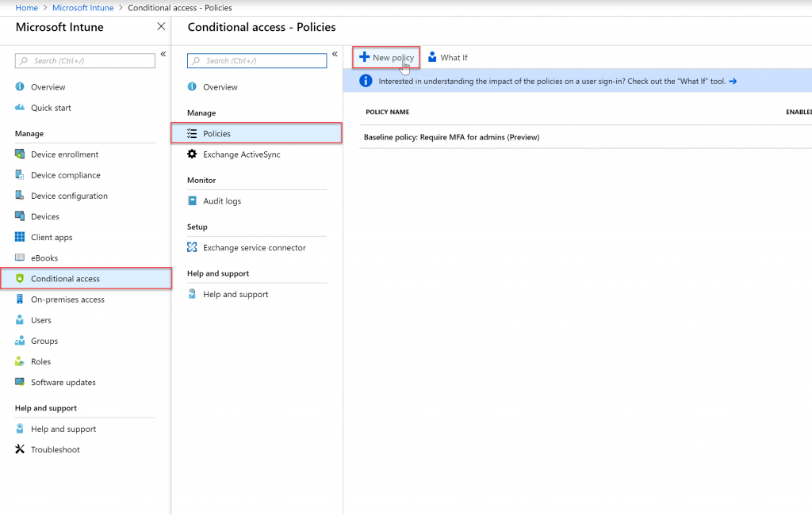Click the Software updates icon
Viewport: 812px width, 515px height.
pos(20,381)
